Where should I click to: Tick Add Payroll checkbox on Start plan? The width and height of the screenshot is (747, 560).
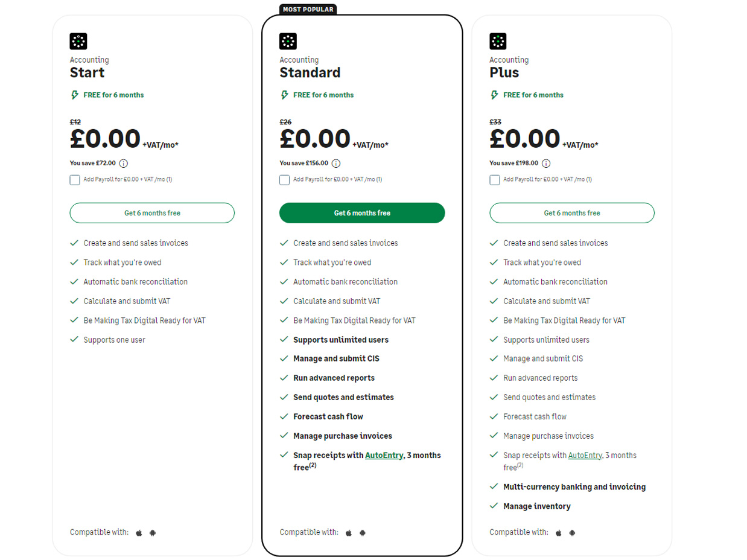75,180
